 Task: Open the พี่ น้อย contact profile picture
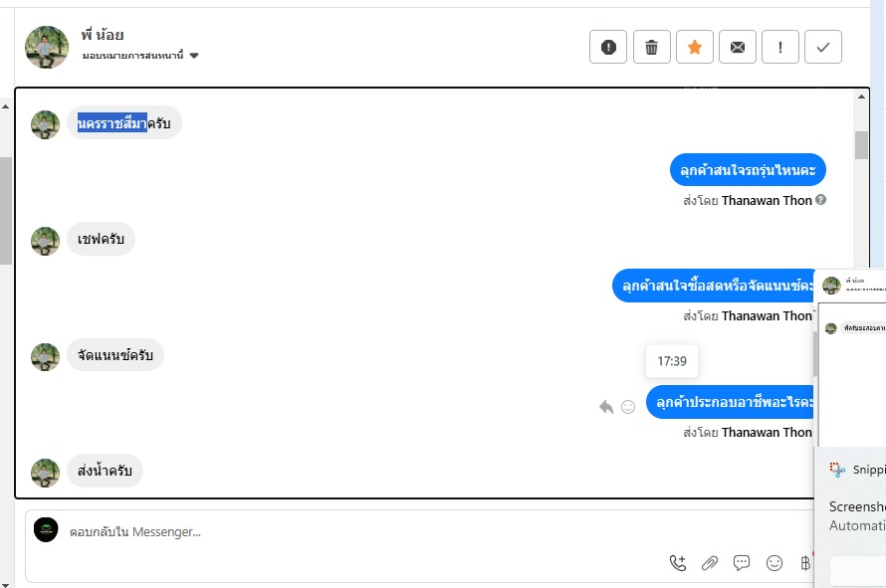click(47, 47)
